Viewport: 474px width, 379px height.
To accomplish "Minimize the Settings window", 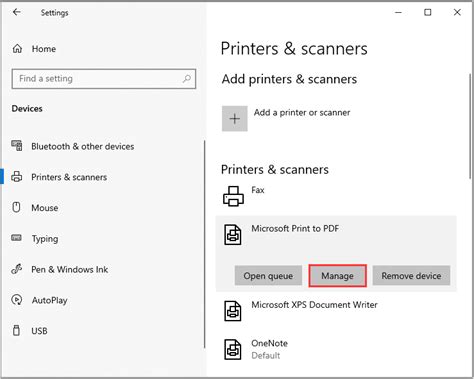I will [398, 13].
